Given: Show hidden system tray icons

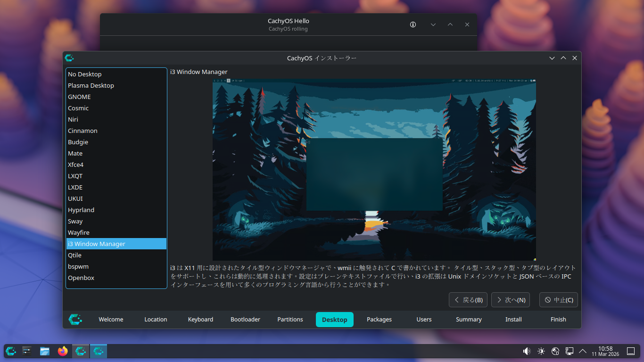Looking at the screenshot, I should tap(583, 351).
